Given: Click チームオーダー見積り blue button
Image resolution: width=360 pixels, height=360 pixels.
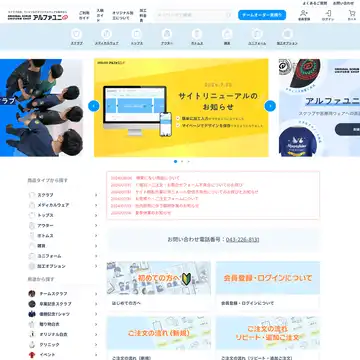Looking at the screenshot, I should click(262, 15).
